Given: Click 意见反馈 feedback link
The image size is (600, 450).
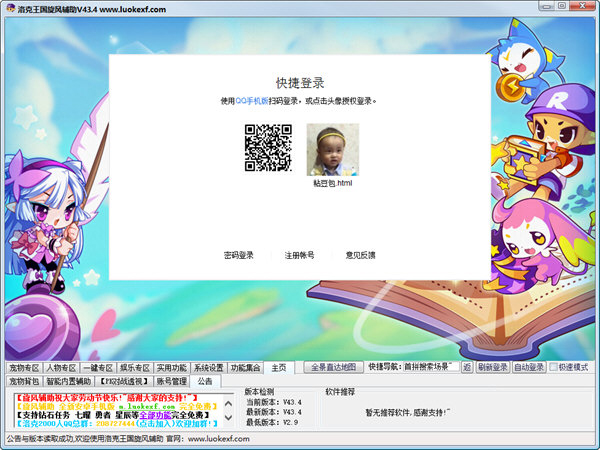Looking at the screenshot, I should pos(360,255).
